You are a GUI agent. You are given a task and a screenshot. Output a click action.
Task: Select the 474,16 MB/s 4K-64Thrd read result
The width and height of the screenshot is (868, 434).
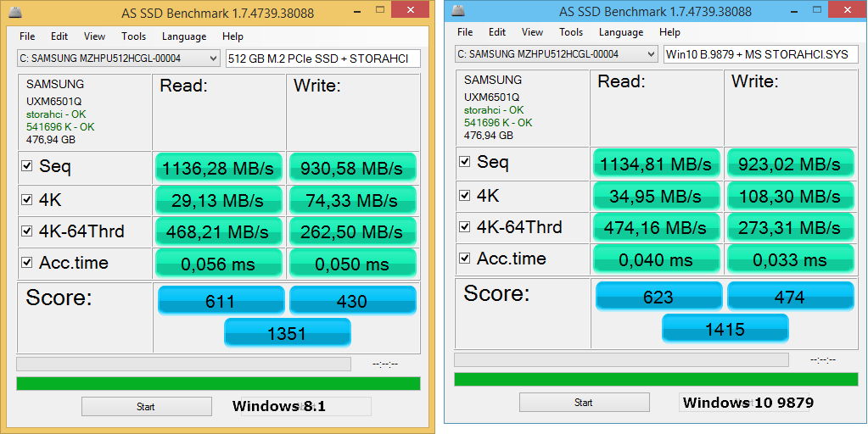657,227
